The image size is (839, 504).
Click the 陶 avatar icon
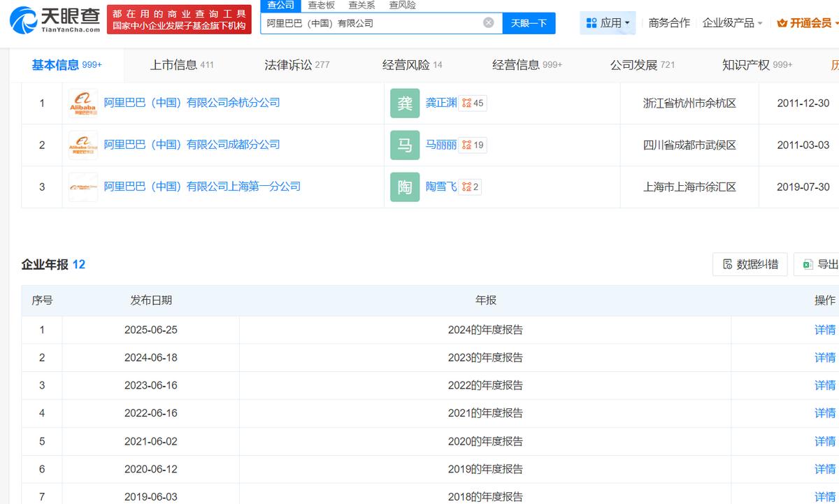click(x=405, y=187)
